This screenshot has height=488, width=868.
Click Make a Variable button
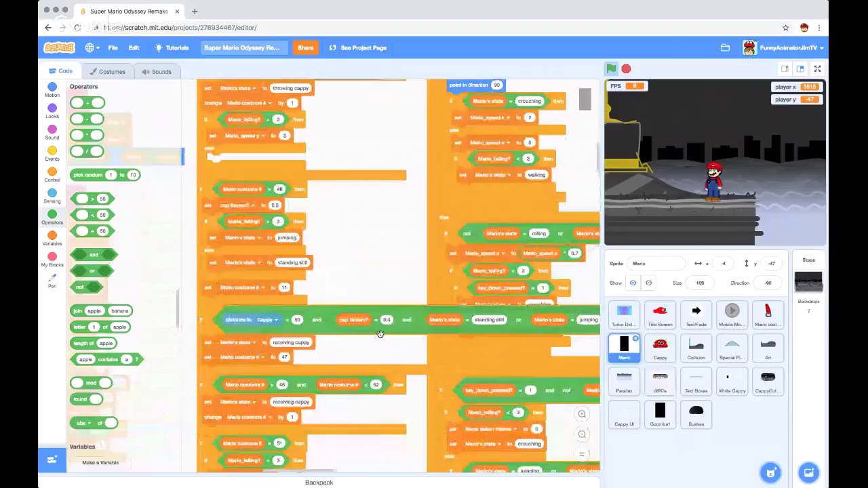100,462
